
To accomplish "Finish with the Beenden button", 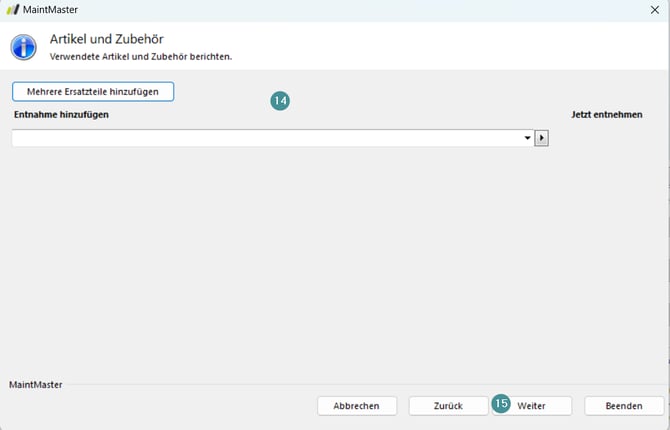I will click(624, 405).
